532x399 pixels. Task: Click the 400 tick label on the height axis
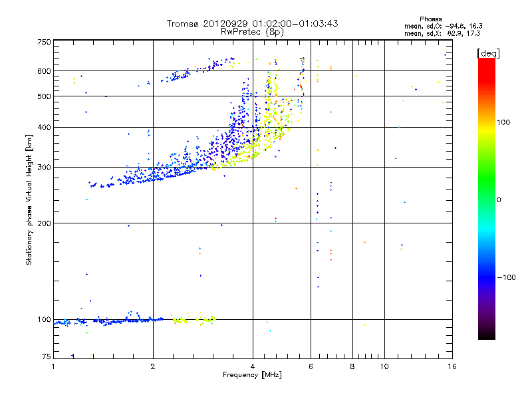[x=44, y=128]
